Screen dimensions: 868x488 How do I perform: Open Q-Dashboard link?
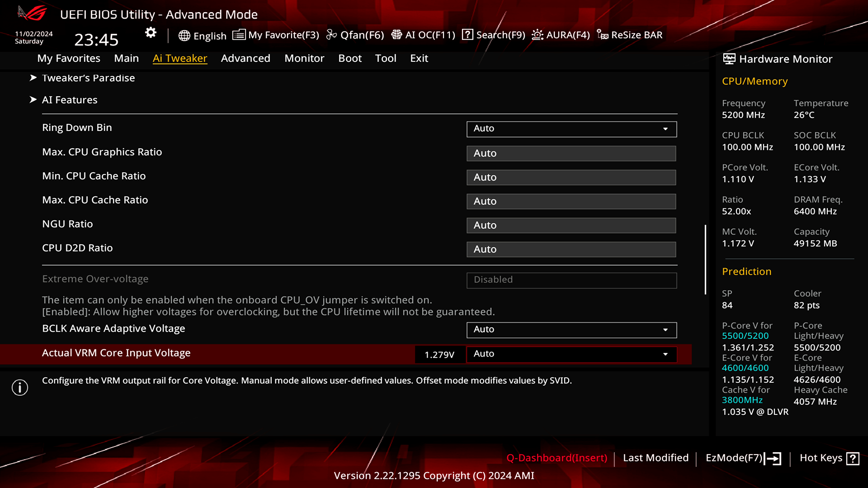click(557, 458)
